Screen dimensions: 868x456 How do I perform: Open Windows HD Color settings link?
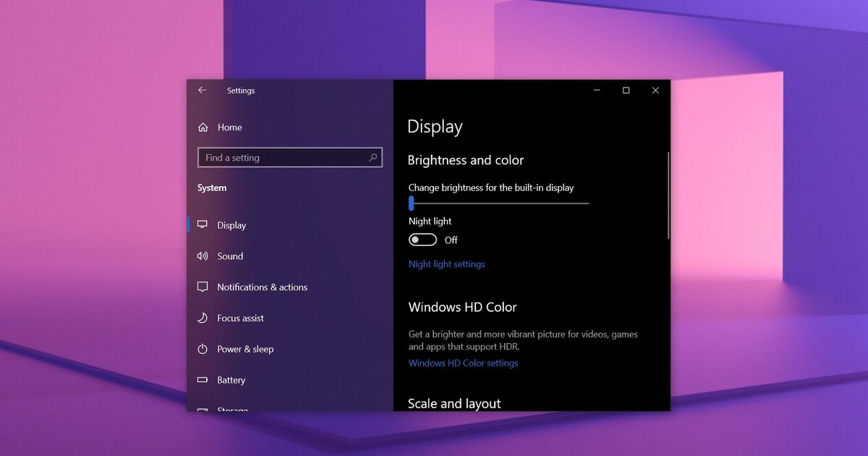463,363
